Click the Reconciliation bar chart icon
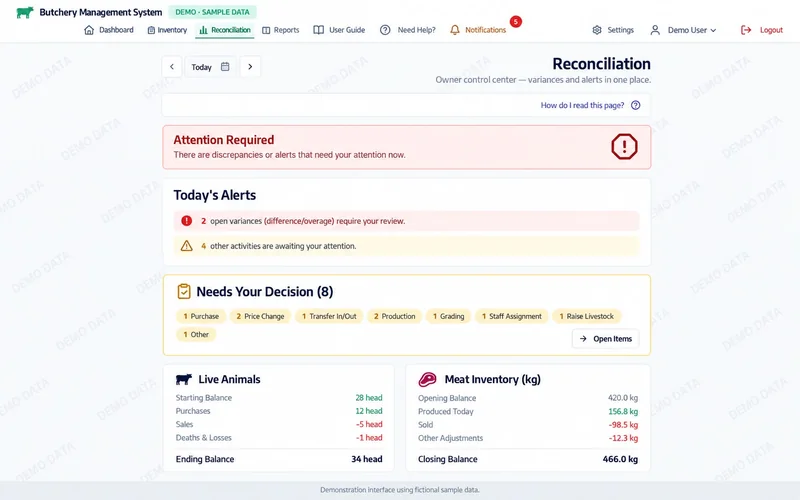The height and width of the screenshot is (500, 800). coord(203,30)
